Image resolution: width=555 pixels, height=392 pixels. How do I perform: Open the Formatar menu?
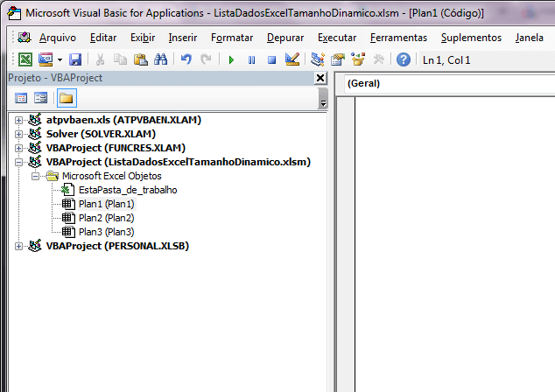232,38
